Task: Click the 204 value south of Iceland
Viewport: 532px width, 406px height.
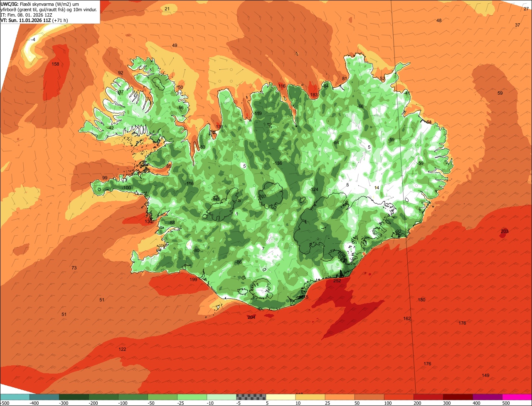Action: click(251, 318)
